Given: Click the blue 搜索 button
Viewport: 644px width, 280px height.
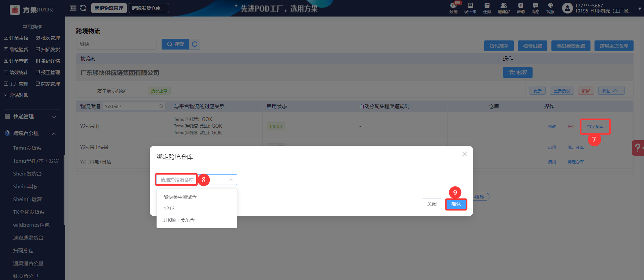Looking at the screenshot, I should coord(175,44).
